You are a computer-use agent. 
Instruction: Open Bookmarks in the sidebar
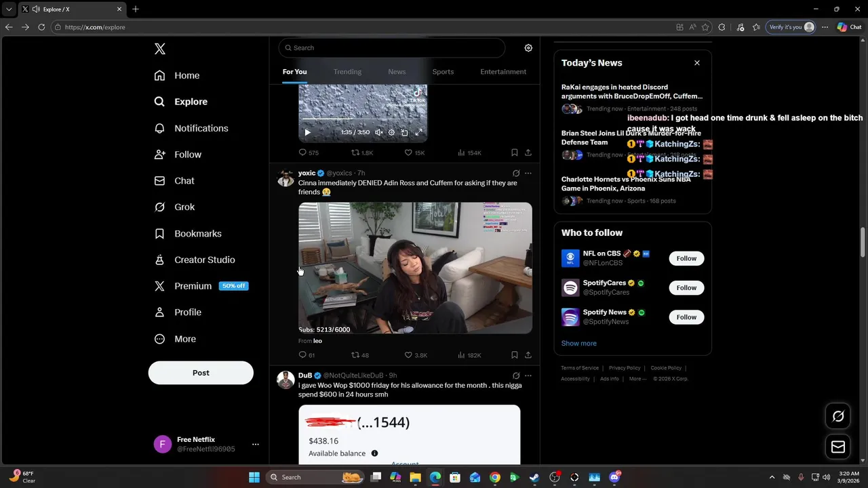point(188,233)
